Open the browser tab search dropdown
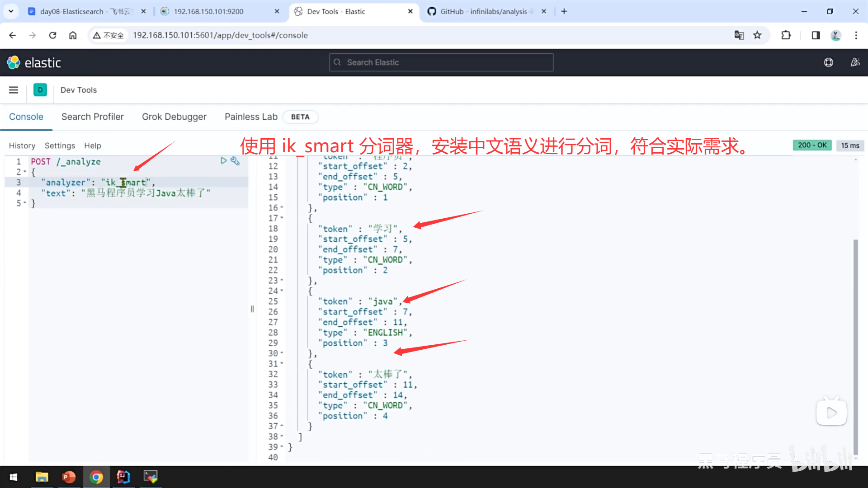This screenshot has width=868, height=488. (11, 11)
